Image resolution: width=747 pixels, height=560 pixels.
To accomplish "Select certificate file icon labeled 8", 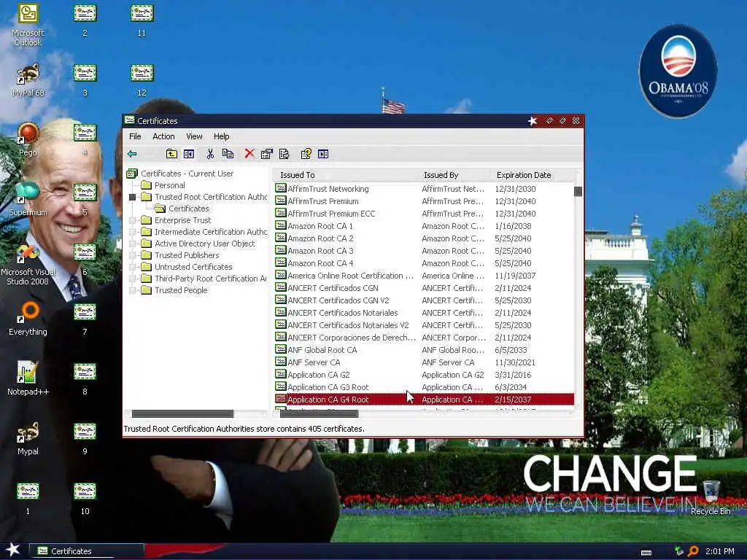I will [x=85, y=378].
